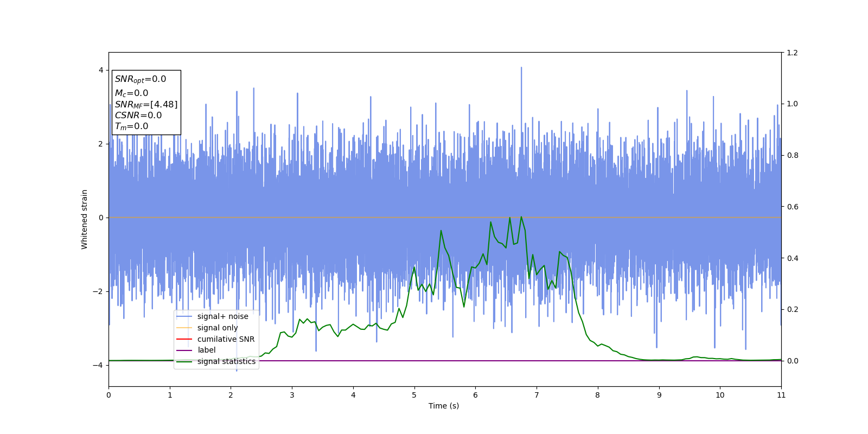Click the blue signal+ noise legend line
Viewport: 868px width, 434px height.
pyautogui.click(x=184, y=317)
